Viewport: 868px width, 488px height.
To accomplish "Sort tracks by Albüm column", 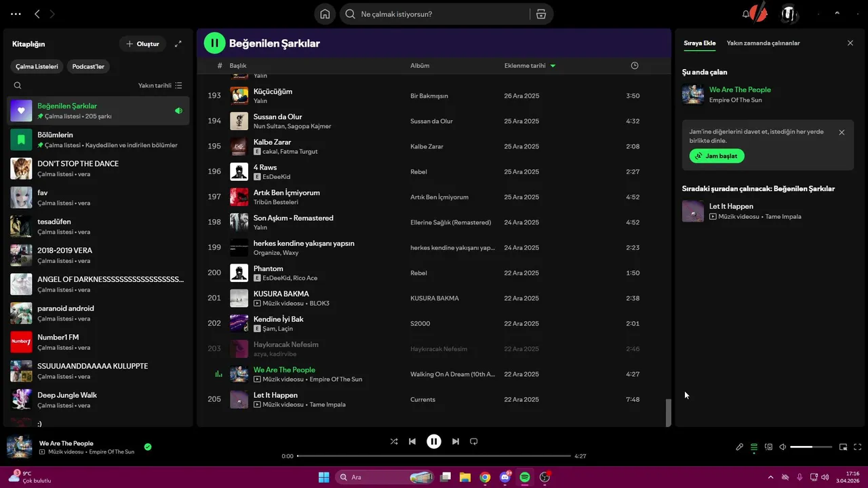I will coord(420,66).
